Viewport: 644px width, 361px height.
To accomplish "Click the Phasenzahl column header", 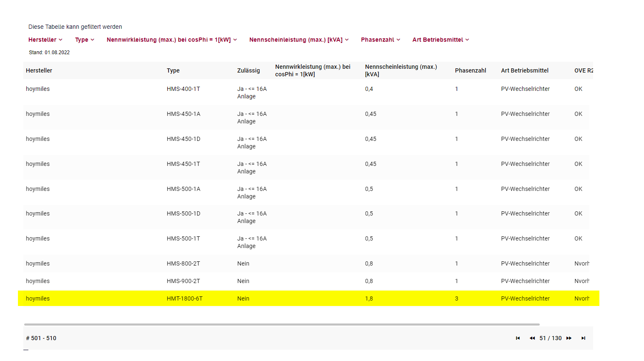I will point(470,70).
